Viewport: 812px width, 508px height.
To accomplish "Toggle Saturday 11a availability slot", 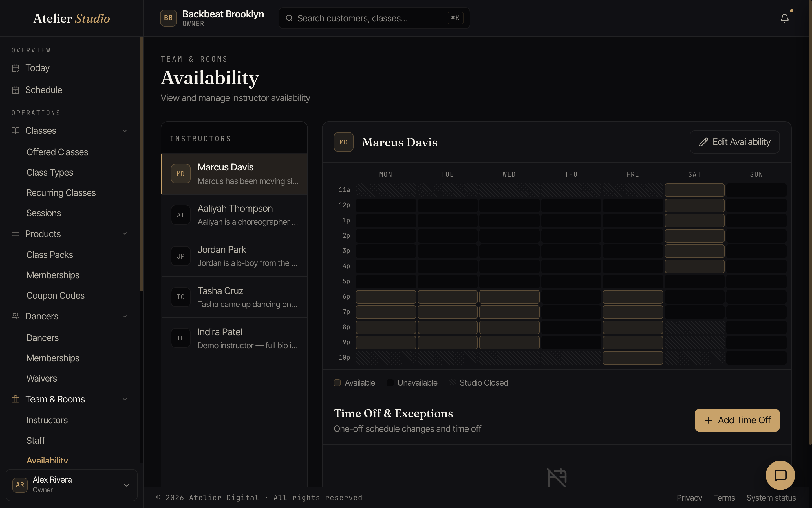I will pyautogui.click(x=694, y=190).
